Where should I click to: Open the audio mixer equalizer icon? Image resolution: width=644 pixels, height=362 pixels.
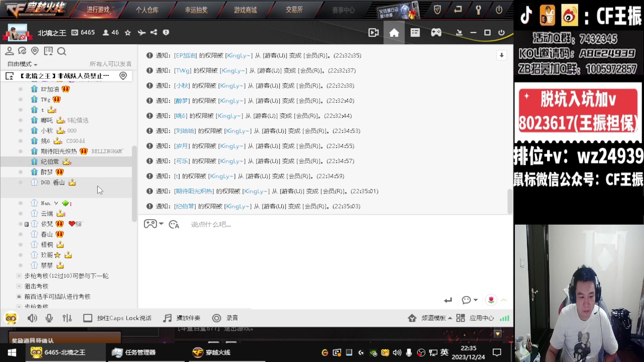(x=67, y=318)
